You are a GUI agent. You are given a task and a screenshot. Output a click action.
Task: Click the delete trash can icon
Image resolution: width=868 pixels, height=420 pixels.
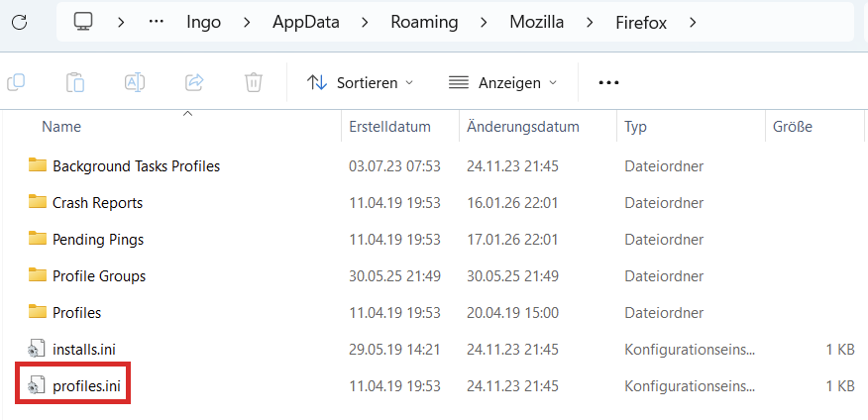click(x=254, y=82)
